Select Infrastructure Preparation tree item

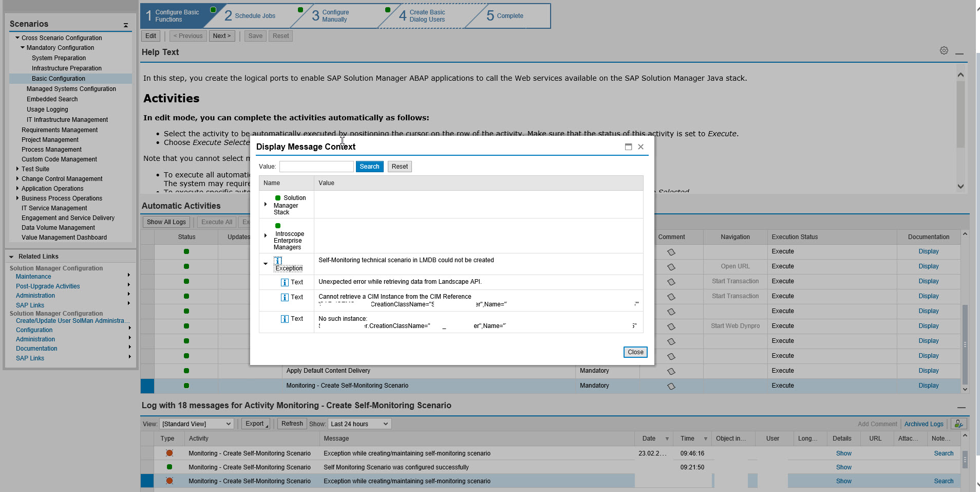click(67, 68)
